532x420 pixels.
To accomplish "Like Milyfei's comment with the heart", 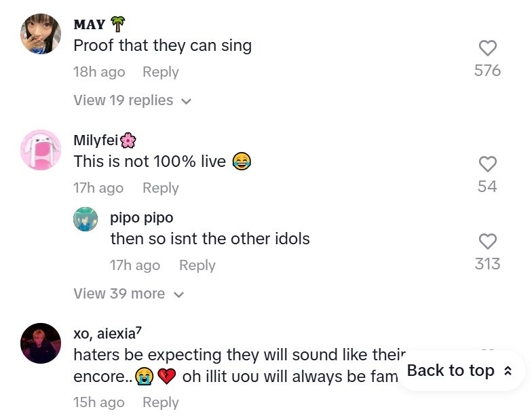I will point(487,164).
